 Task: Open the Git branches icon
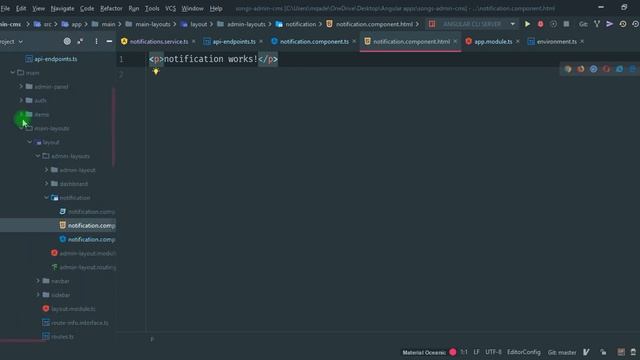597,24
